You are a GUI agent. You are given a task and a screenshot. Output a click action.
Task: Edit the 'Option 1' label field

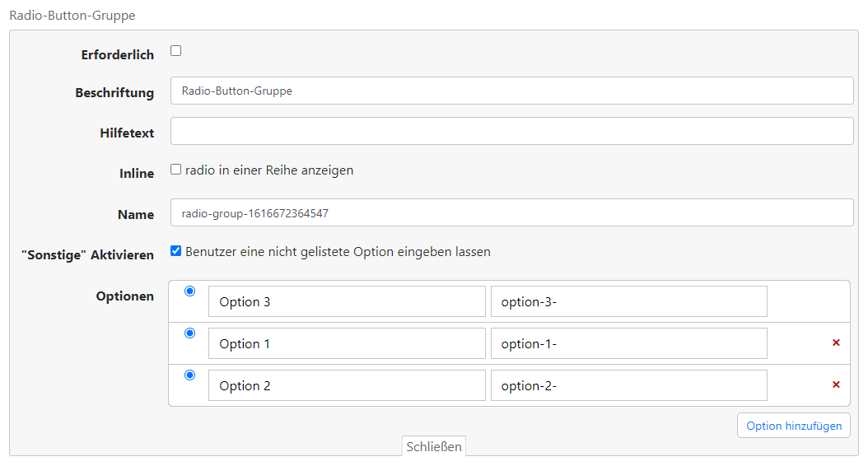tap(347, 343)
